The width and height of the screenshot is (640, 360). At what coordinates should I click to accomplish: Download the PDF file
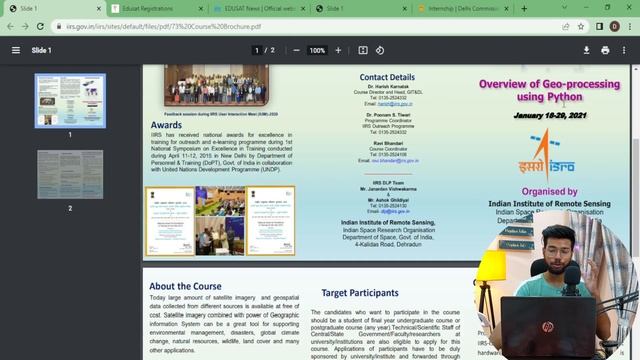(587, 50)
